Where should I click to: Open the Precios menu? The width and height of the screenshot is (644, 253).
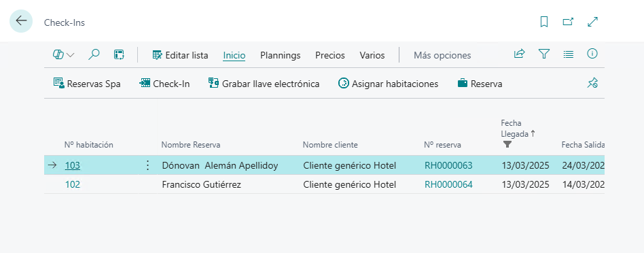click(329, 55)
